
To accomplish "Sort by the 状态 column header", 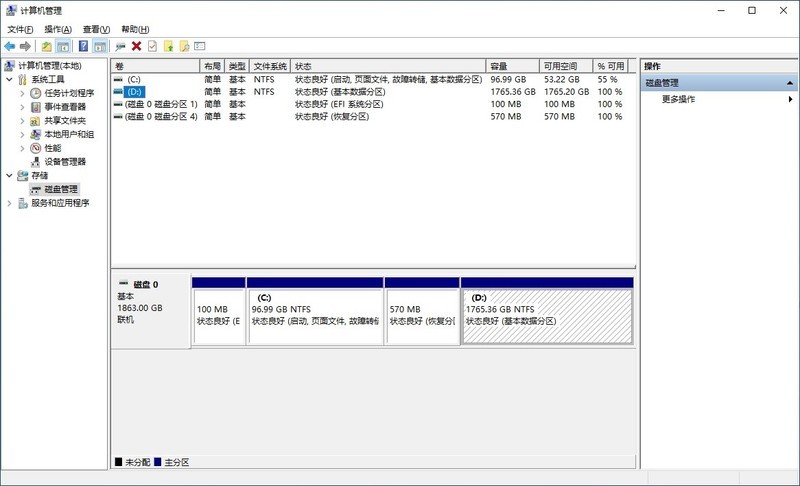I will (388, 66).
